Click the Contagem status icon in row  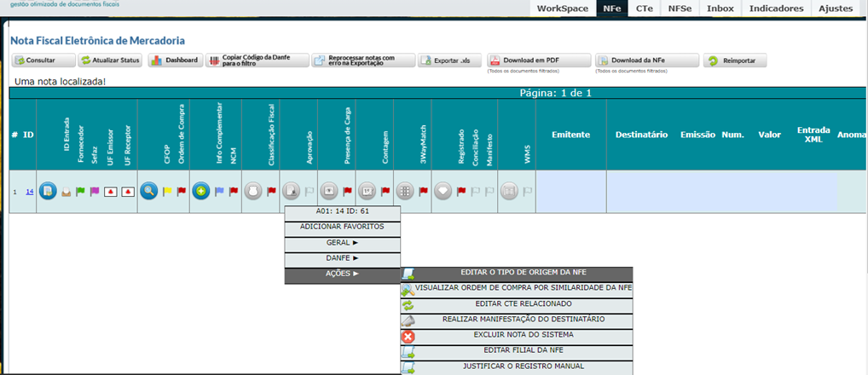click(367, 192)
